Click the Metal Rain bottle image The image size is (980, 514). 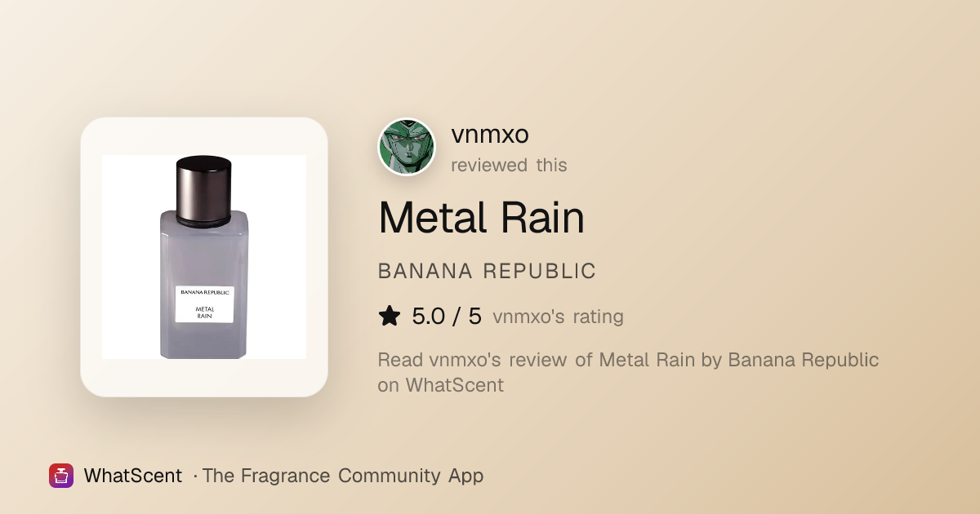pos(204,257)
